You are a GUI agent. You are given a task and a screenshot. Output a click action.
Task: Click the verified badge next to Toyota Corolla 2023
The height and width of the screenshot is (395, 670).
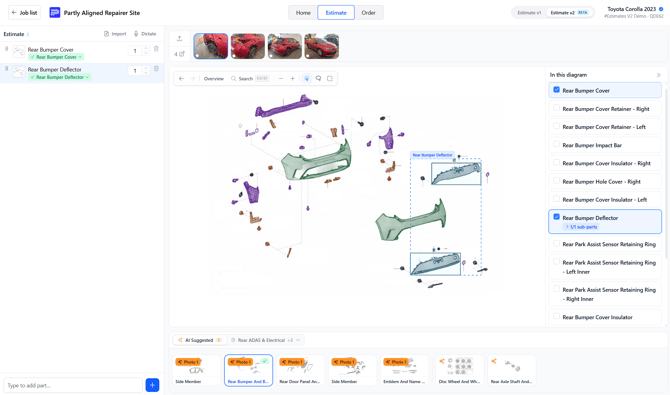pos(661,9)
